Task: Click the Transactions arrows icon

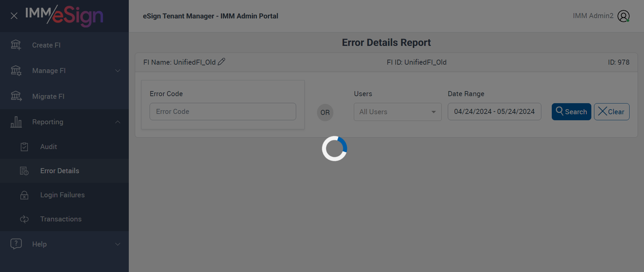Action: [24, 219]
